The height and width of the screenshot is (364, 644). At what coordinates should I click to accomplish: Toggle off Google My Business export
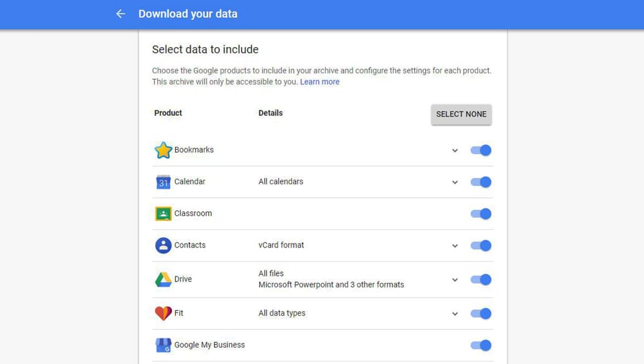(x=480, y=345)
